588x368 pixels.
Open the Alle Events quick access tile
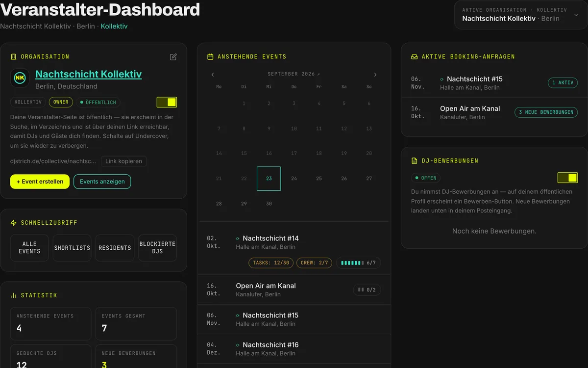[x=29, y=248]
